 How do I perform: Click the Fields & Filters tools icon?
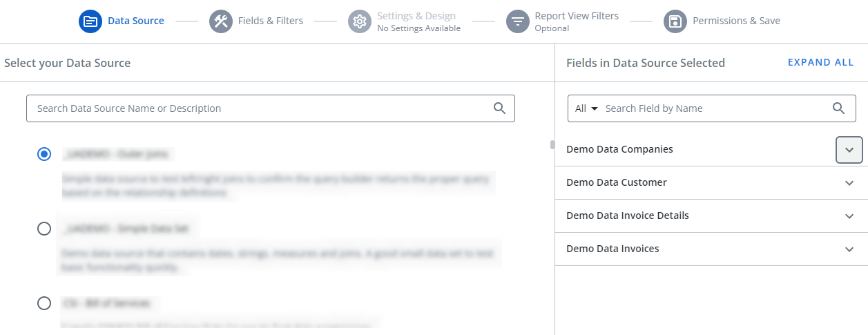tap(221, 21)
